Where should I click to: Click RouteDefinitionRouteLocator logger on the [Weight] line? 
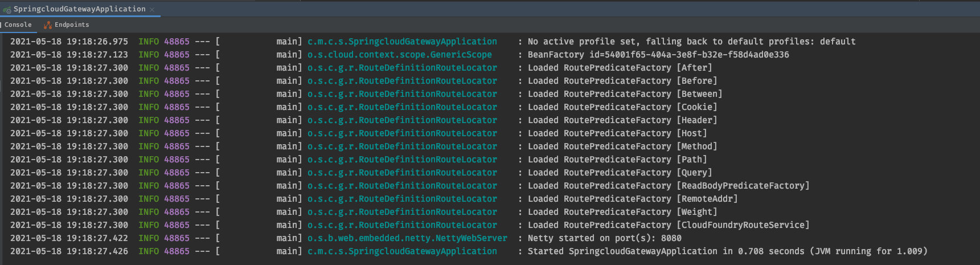402,212
